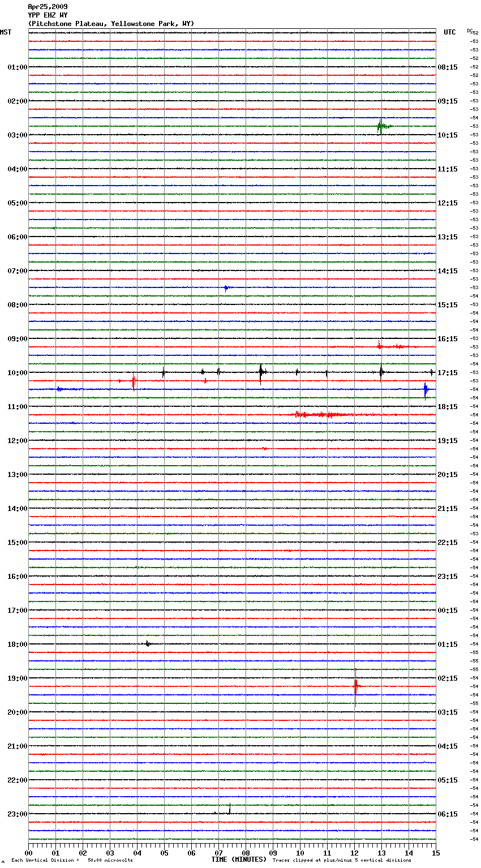This screenshot has width=481, height=868.
Task: Select the '16:00' MST hour label
Action: [17, 577]
